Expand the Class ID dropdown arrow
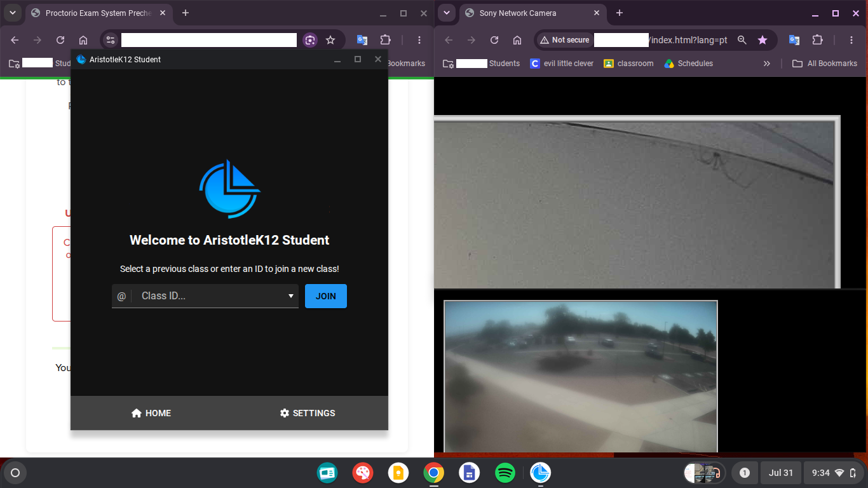 tap(291, 296)
